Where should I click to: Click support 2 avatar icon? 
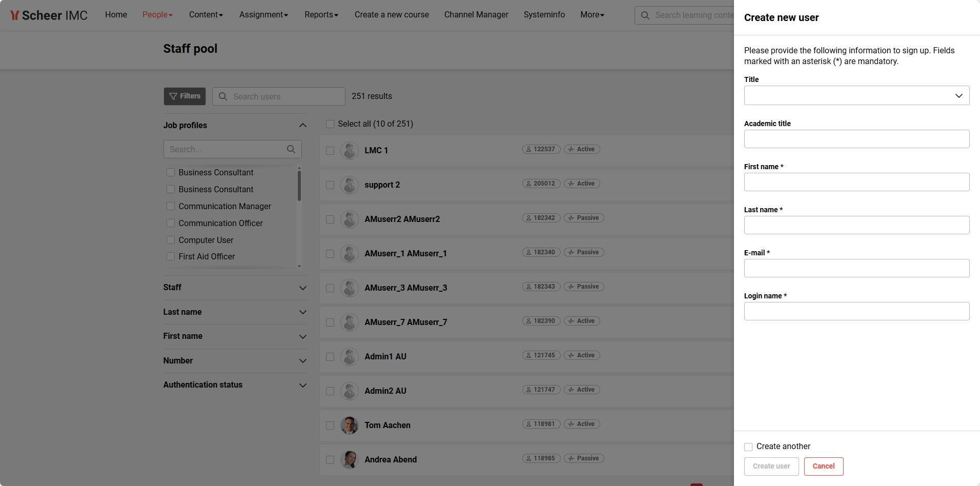click(350, 185)
